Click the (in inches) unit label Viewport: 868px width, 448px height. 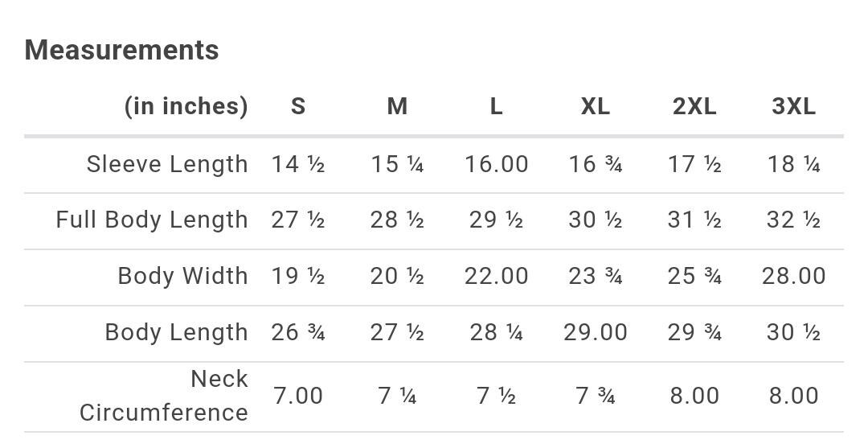pos(186,106)
